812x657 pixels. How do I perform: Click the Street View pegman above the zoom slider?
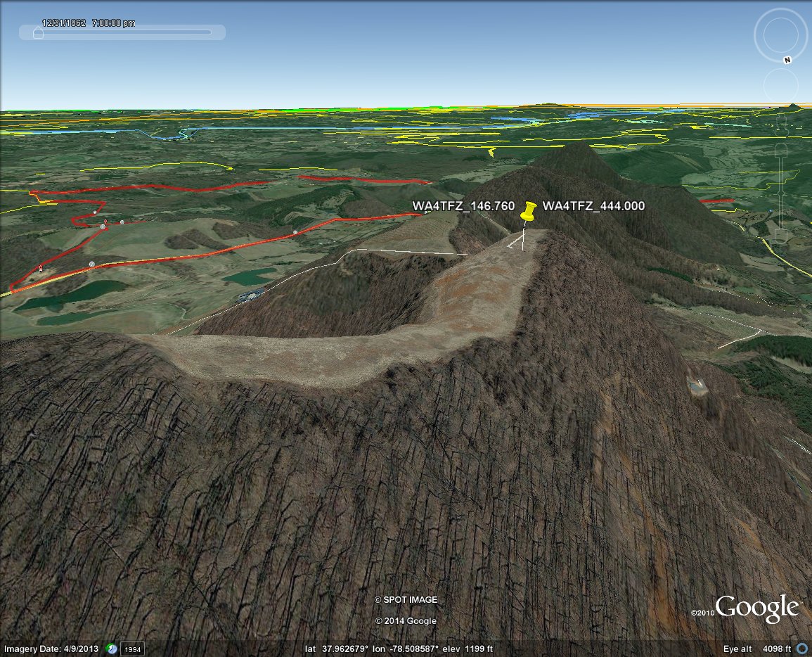coord(782,125)
